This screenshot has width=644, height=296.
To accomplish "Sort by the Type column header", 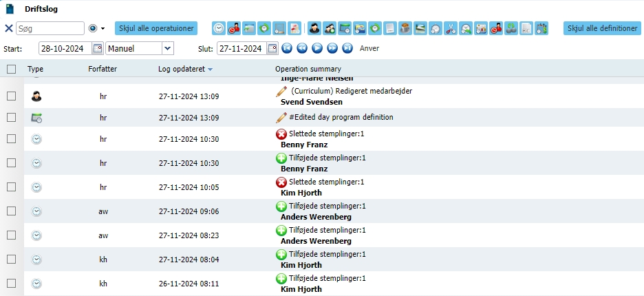I will click(35, 69).
